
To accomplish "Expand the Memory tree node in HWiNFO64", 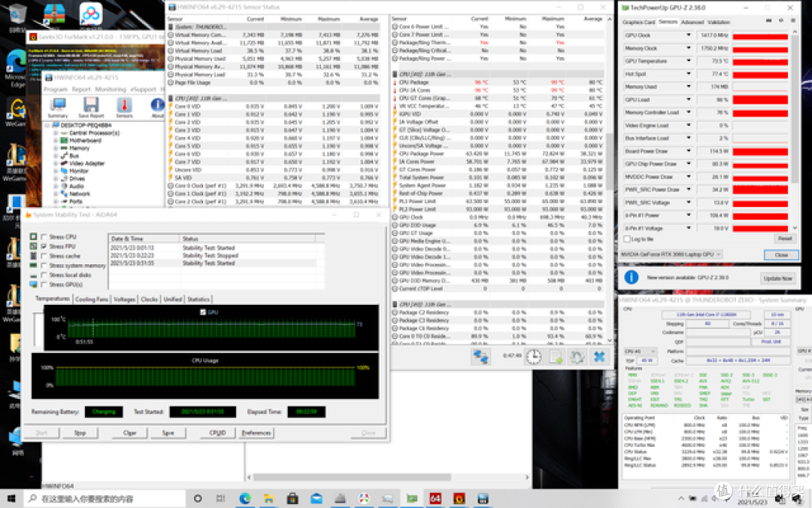I will click(55, 148).
